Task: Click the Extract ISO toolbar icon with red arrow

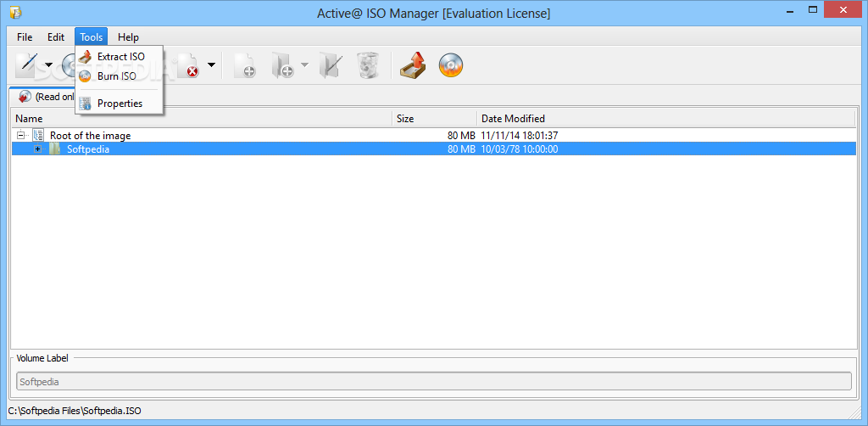Action: coord(413,65)
